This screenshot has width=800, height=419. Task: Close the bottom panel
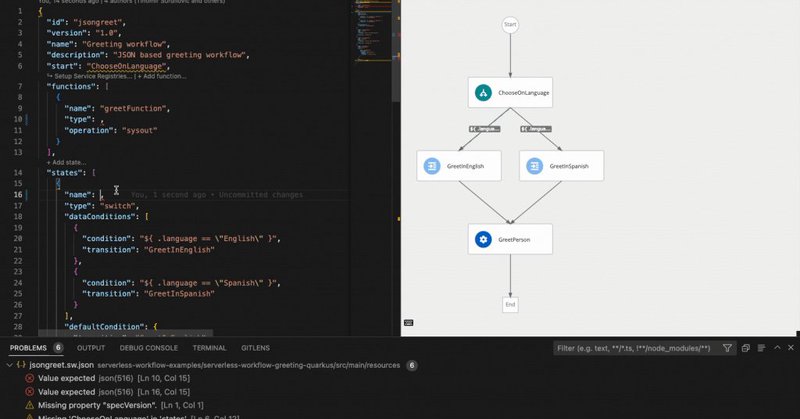click(x=791, y=348)
